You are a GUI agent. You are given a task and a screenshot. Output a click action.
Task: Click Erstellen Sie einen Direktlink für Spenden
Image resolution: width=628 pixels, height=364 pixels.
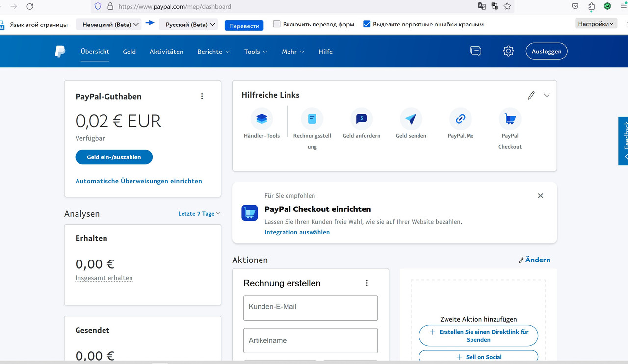pos(478,336)
